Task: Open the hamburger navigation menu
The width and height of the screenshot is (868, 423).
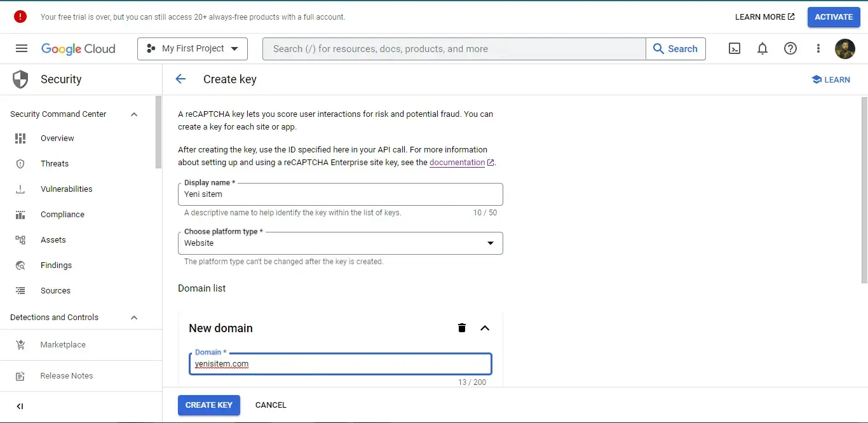Action: tap(22, 49)
